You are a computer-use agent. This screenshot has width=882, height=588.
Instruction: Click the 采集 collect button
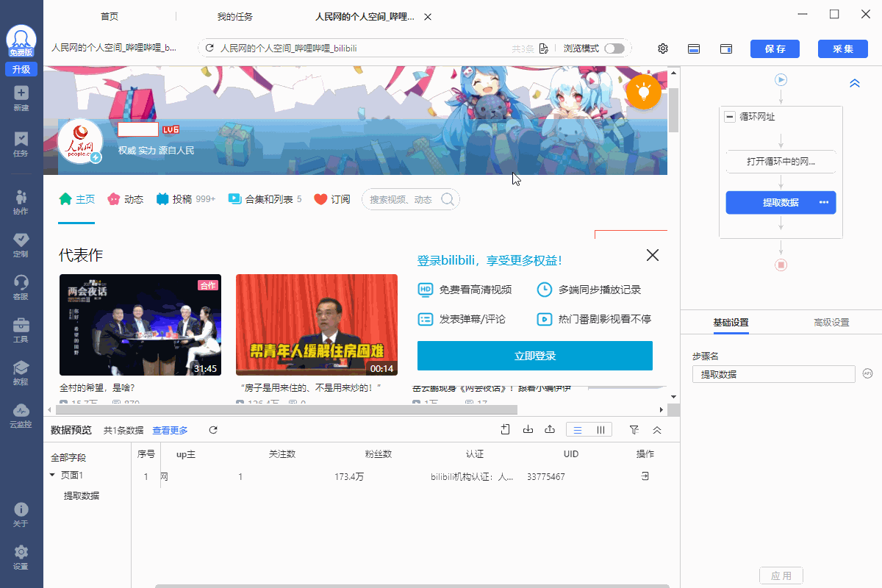[x=842, y=49]
